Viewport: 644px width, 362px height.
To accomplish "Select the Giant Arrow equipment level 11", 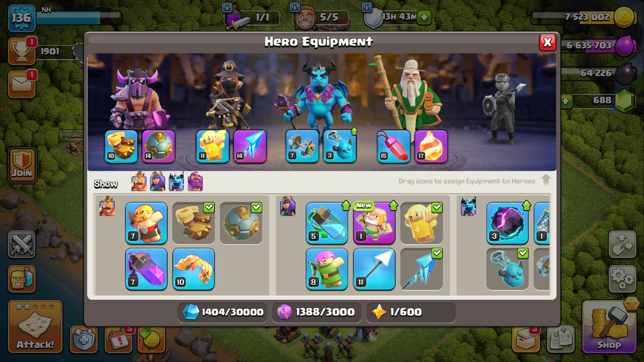I will [374, 269].
